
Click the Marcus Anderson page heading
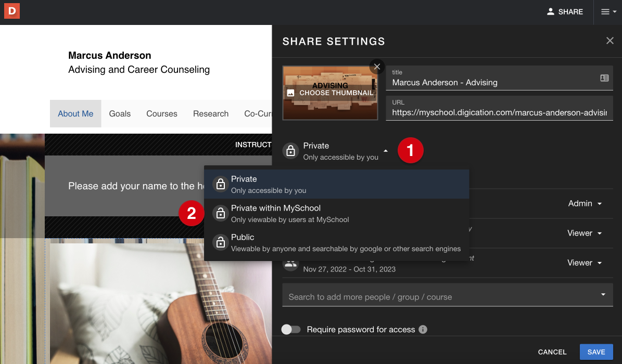point(109,56)
